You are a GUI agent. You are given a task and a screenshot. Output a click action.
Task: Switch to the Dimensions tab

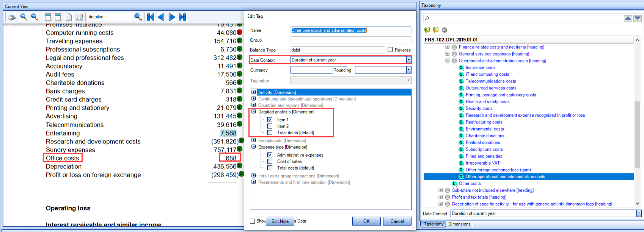coord(459,224)
